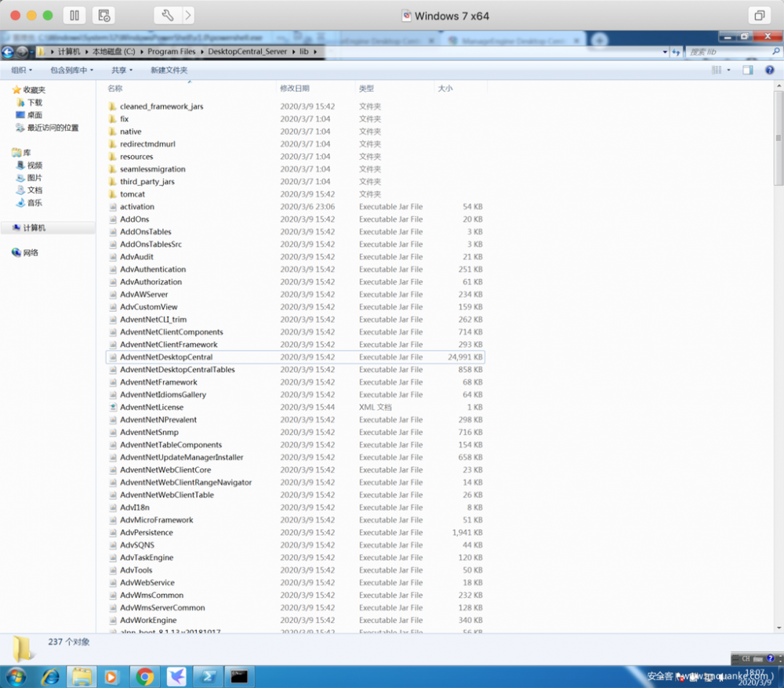Open the 包含到库中 dropdown
The height and width of the screenshot is (688, 784).
(71, 70)
